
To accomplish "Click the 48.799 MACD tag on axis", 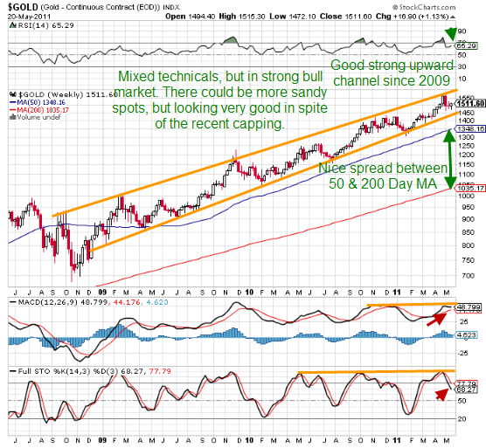I will click(469, 307).
